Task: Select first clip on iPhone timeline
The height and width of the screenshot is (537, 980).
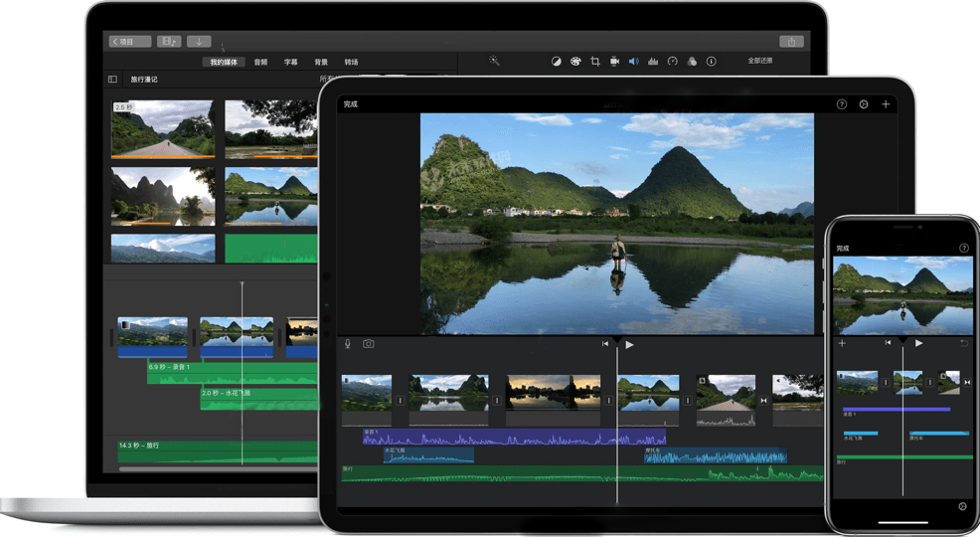Action: (857, 382)
